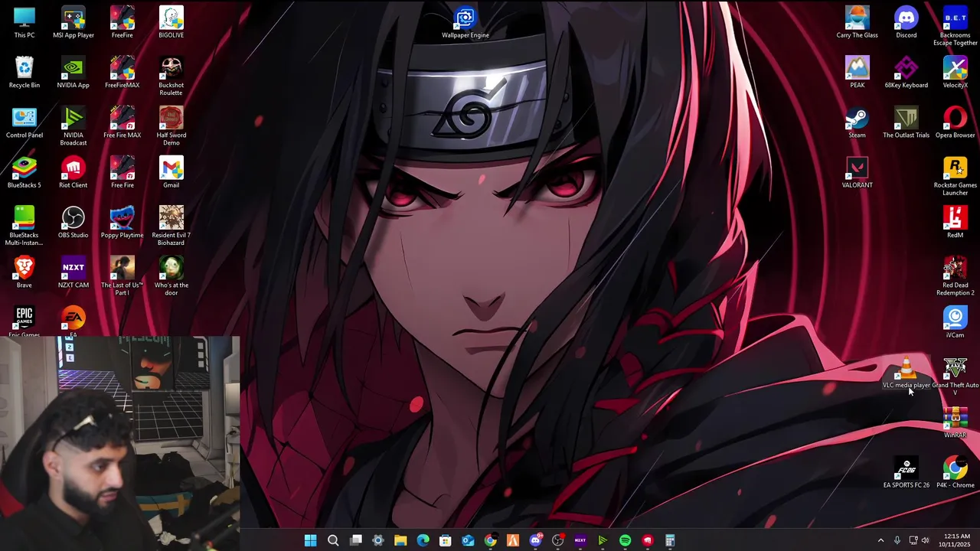Screen dimensions: 980x551
Task: Open the RedM desktop shortcut
Action: pos(955,222)
